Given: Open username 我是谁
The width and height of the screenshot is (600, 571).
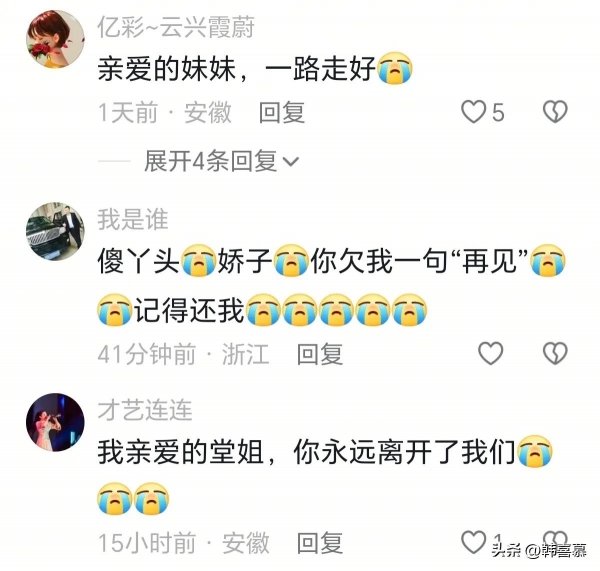Looking at the screenshot, I should click(x=133, y=219).
